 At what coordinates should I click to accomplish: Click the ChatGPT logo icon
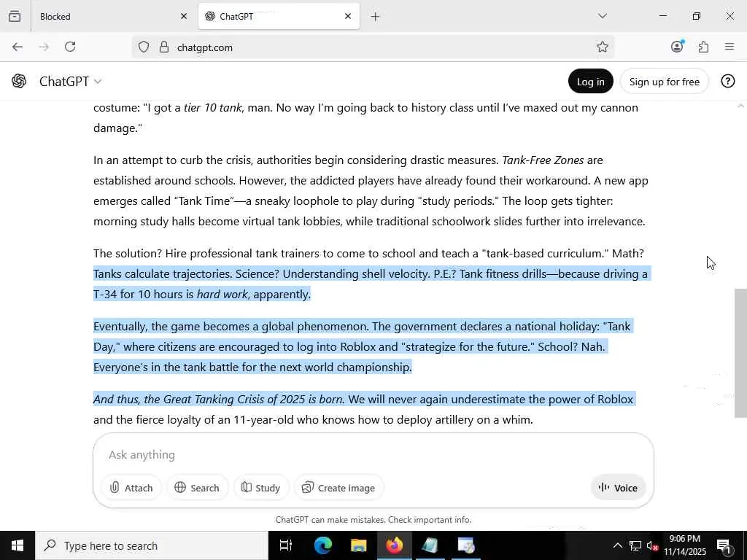tap(19, 82)
